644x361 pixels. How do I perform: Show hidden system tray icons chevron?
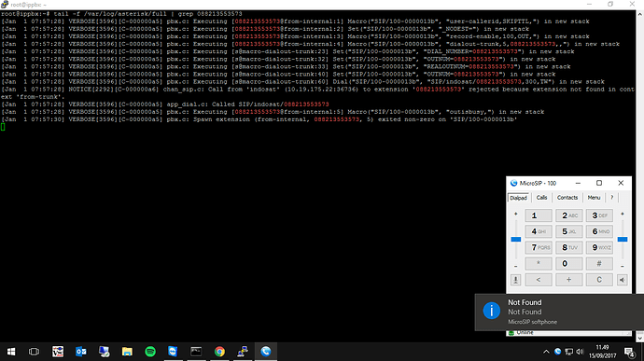pyautogui.click(x=546, y=352)
